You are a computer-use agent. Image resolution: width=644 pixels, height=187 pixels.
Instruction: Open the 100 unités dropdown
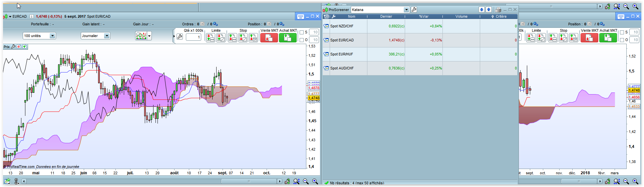tap(39, 36)
